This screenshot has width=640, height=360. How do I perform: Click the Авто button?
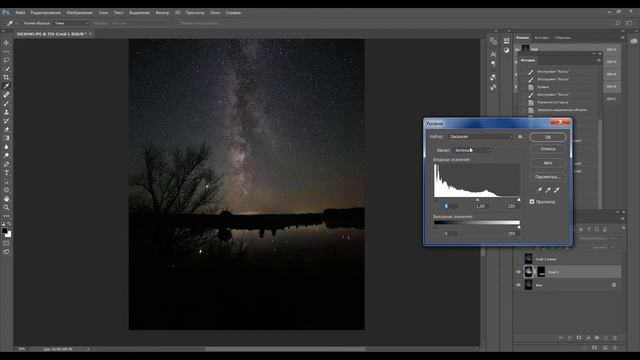(548, 163)
